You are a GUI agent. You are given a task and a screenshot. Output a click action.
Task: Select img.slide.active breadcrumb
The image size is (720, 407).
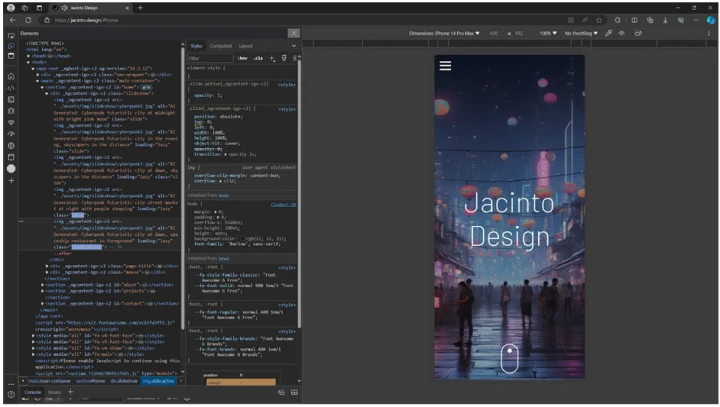click(x=159, y=381)
